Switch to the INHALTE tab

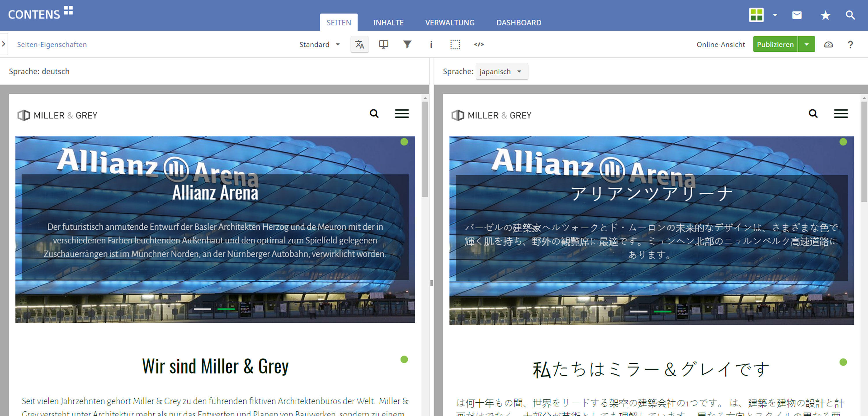(x=388, y=22)
